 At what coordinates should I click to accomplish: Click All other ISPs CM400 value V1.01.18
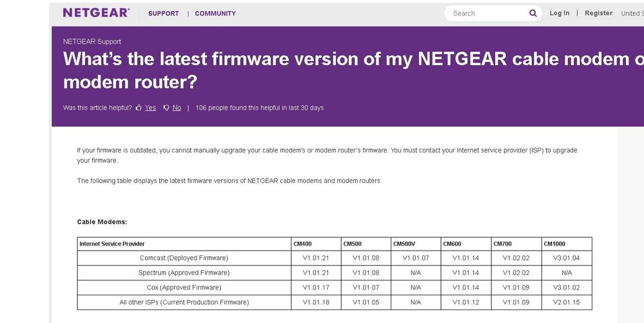pyautogui.click(x=316, y=302)
